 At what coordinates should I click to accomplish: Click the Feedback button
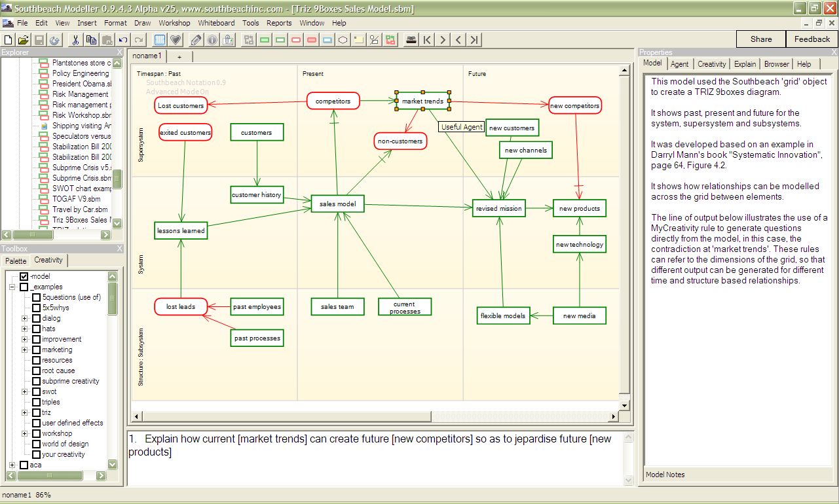811,39
